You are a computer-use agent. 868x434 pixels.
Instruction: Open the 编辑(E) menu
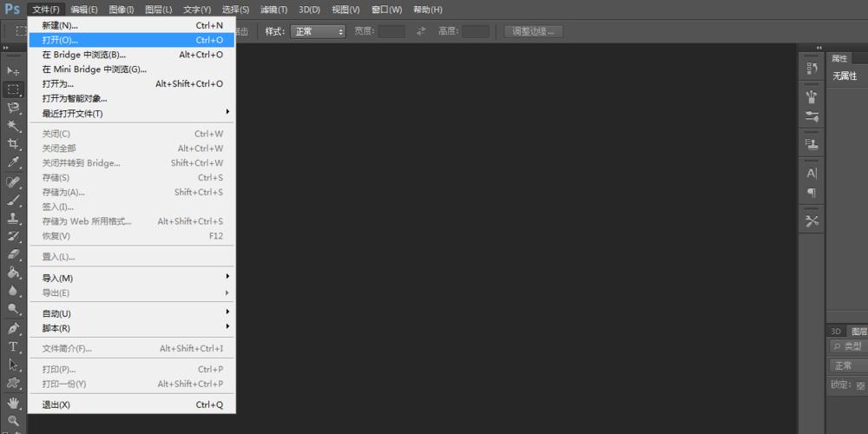point(84,10)
